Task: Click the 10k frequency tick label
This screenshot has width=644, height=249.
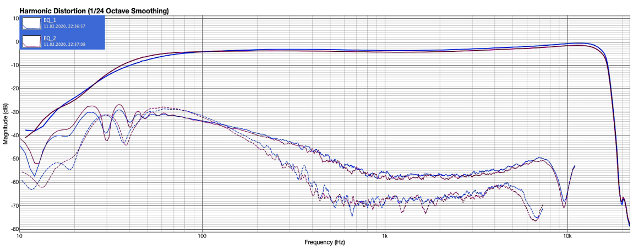Action: tap(567, 237)
